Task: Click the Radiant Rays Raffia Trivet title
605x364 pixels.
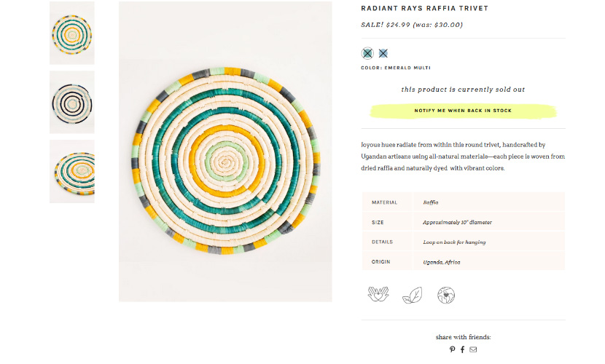Action: point(424,9)
